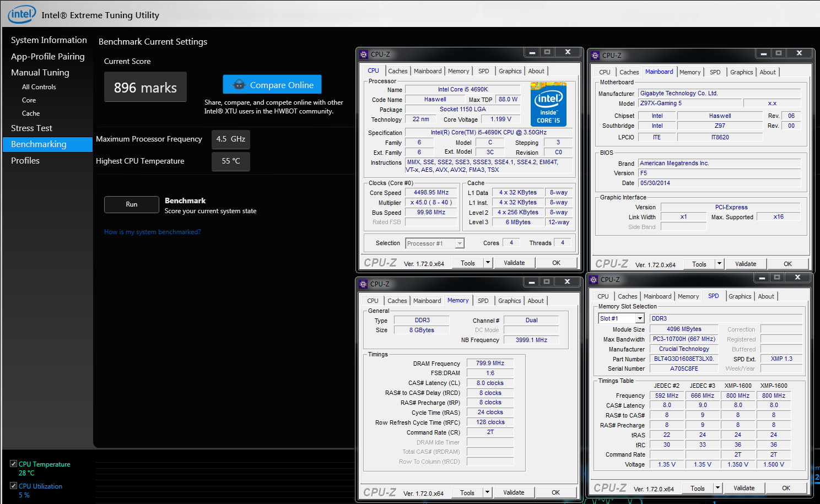The width and height of the screenshot is (820, 504).
Task: Open 'How is my system benchmarked?' link
Action: 153,232
